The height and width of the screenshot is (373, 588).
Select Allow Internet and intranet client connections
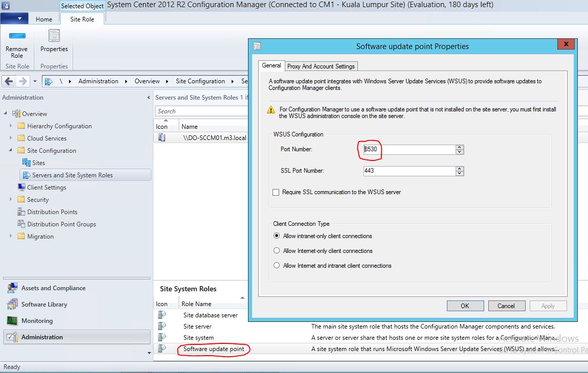(x=277, y=265)
